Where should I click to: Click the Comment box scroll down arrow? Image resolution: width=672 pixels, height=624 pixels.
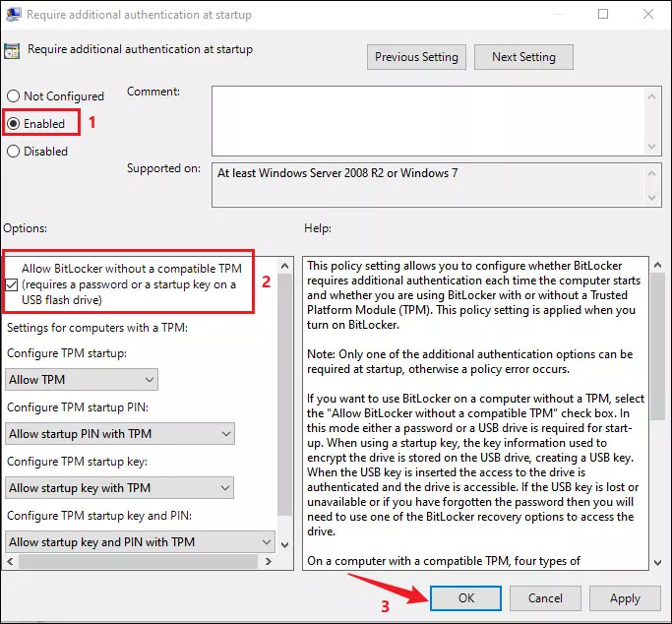coord(652,146)
